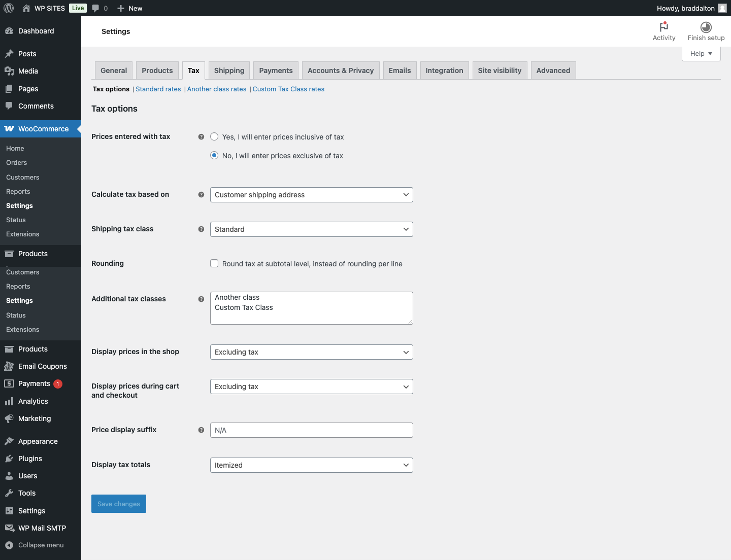The width and height of the screenshot is (731, 560).
Task: Open the Activity flag icon
Action: coord(663,27)
